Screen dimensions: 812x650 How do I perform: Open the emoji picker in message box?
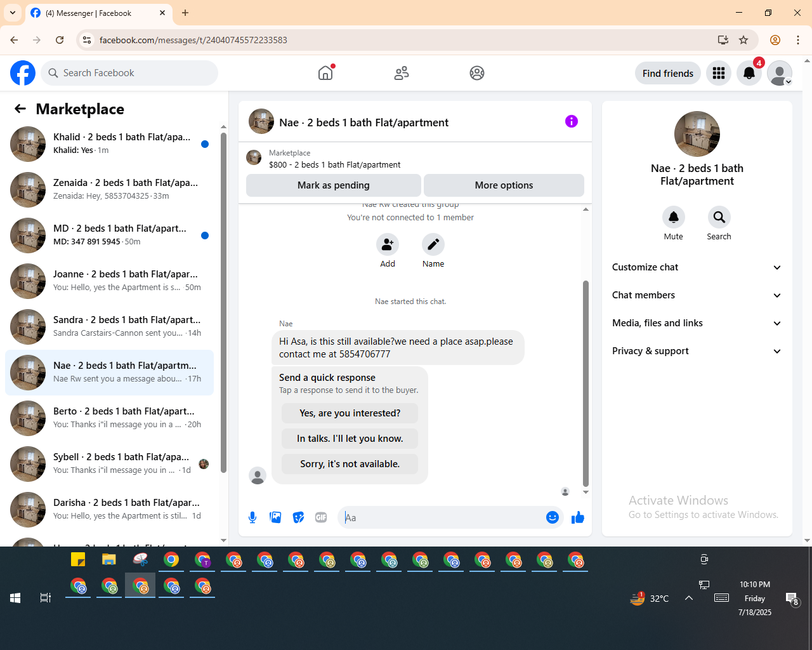tap(553, 517)
